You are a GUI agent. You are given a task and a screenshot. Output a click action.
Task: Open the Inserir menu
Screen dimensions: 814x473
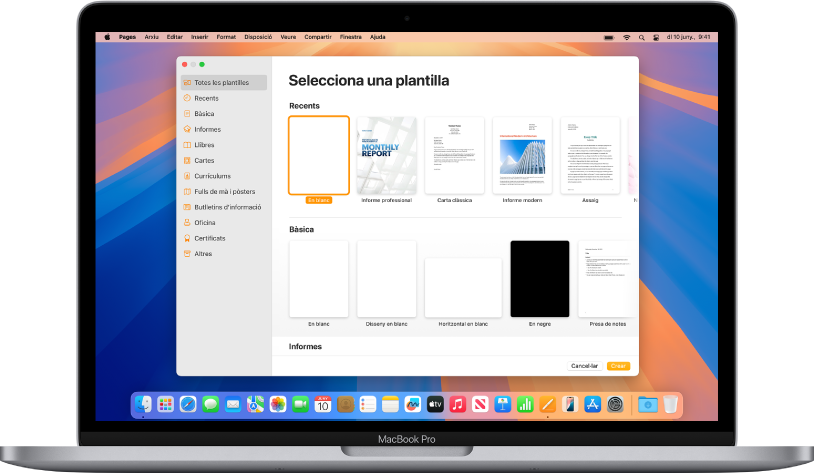tap(199, 37)
